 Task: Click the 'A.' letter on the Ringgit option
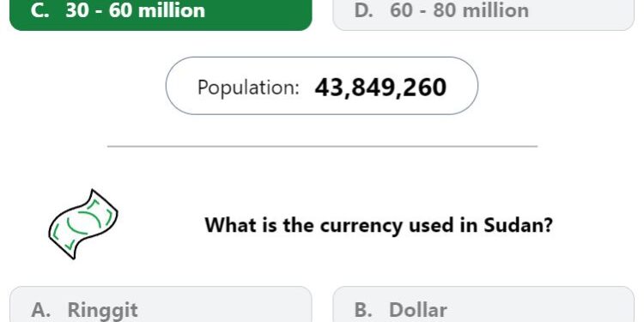point(41,310)
